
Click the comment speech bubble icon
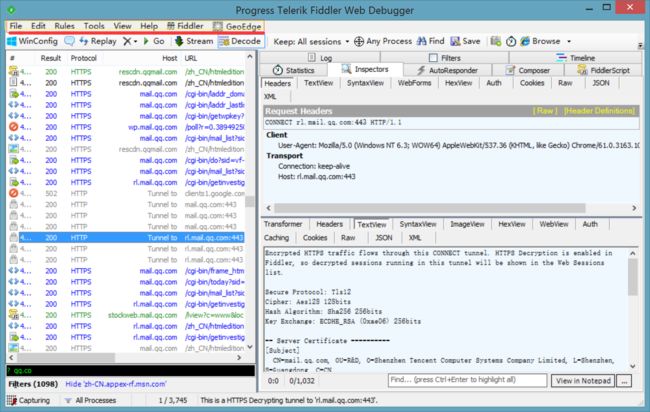click(x=69, y=41)
